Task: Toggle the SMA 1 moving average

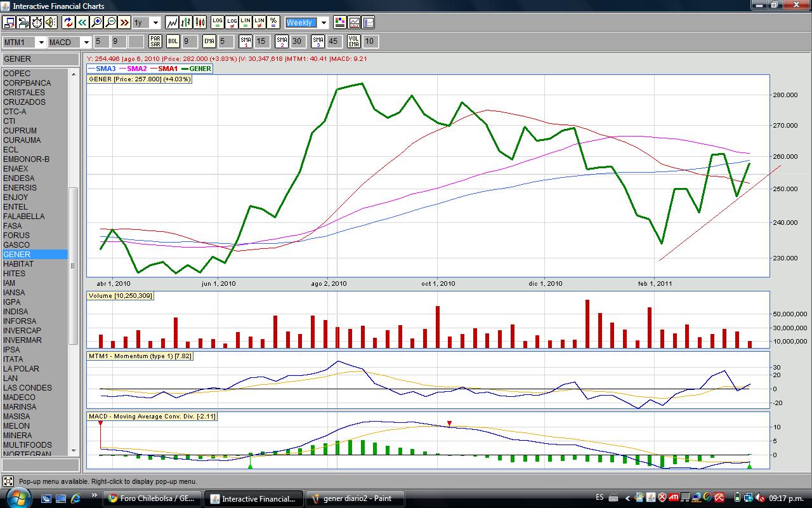Action: coord(246,41)
